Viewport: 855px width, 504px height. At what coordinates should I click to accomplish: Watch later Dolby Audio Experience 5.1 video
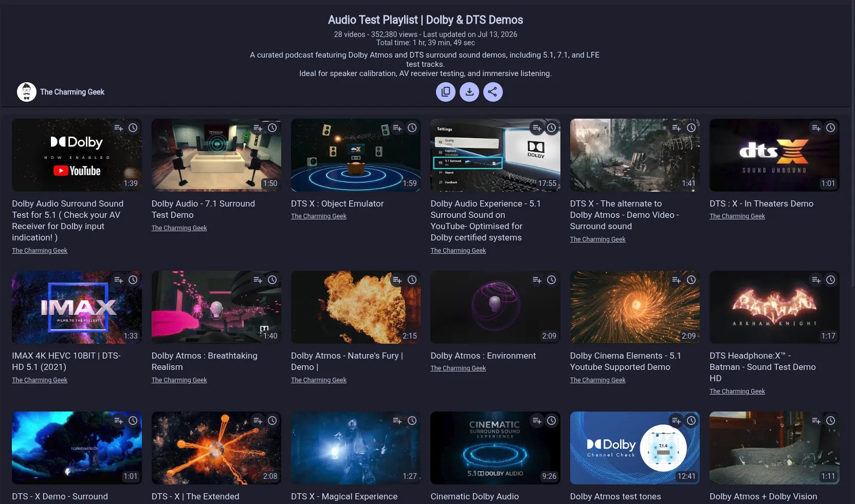pos(552,128)
